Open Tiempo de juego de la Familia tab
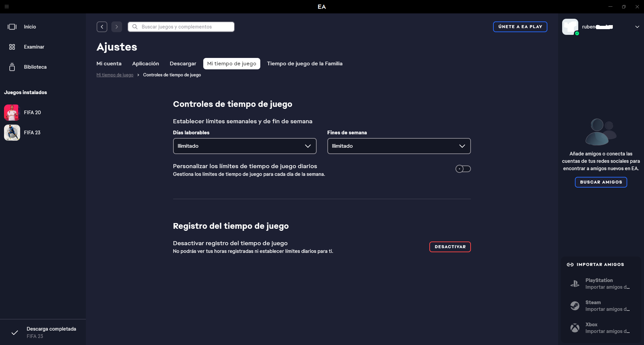The image size is (644, 345). coord(305,64)
